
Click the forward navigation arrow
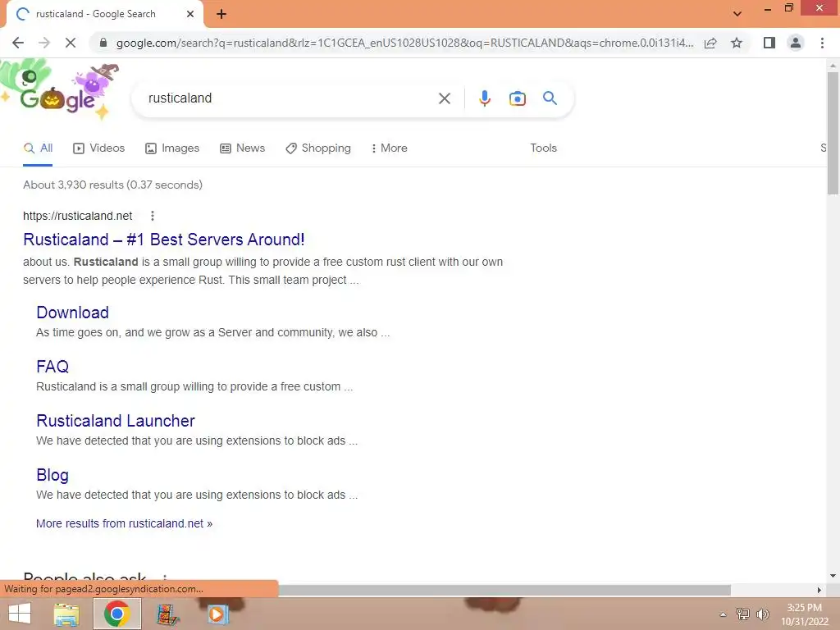[x=44, y=43]
